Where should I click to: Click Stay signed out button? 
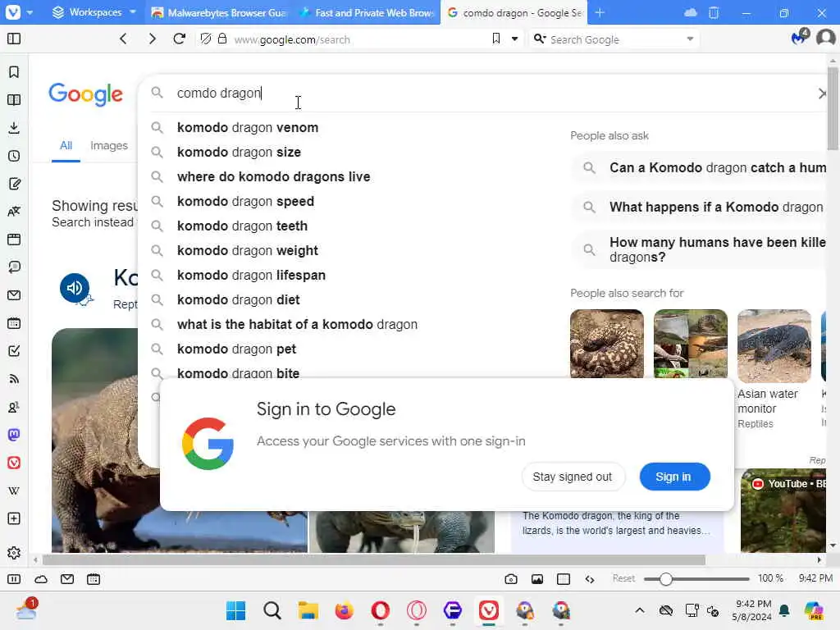click(x=572, y=477)
